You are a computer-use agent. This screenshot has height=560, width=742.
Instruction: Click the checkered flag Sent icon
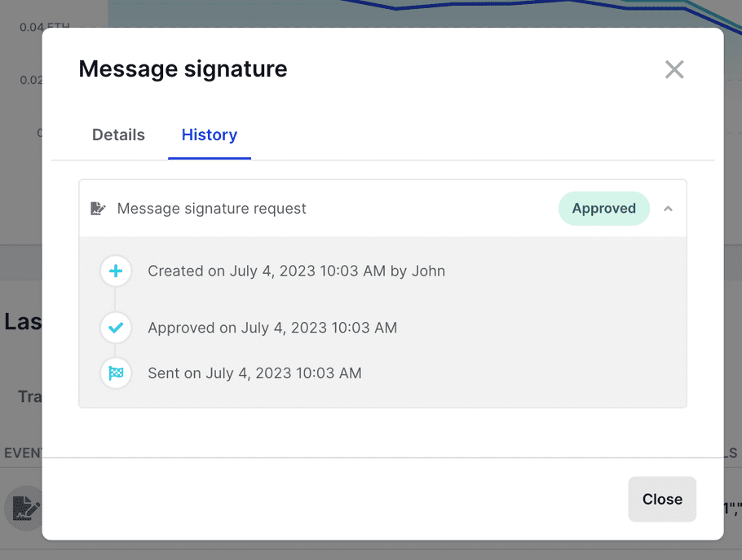pyautogui.click(x=116, y=373)
